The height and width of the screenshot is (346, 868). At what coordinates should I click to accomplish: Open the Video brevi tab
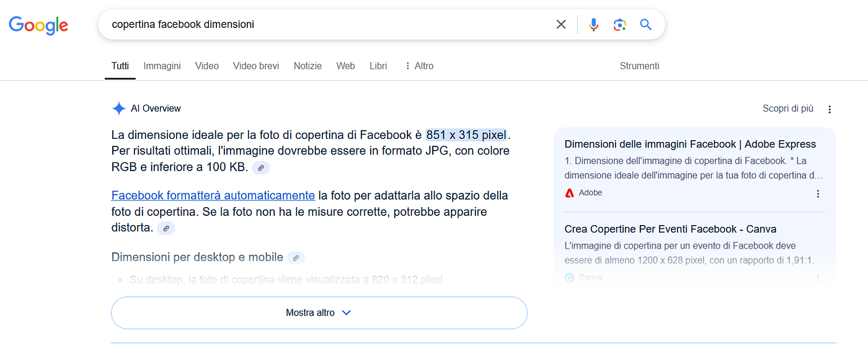[256, 66]
